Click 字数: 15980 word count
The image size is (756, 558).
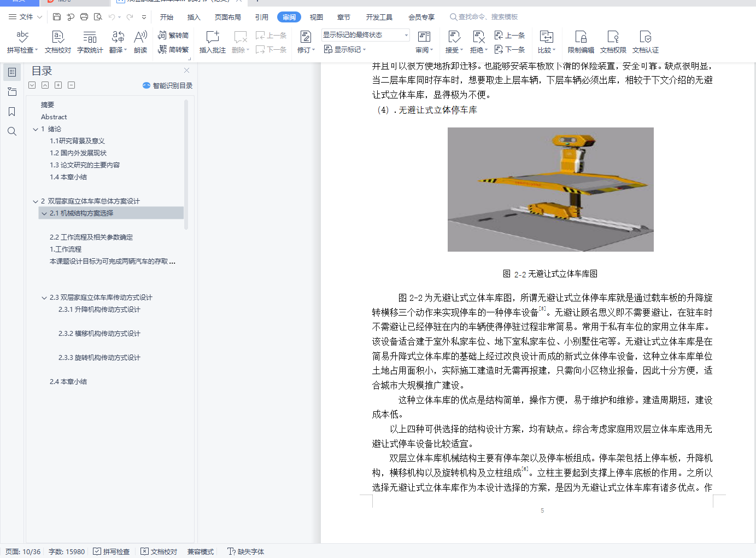[67, 551]
